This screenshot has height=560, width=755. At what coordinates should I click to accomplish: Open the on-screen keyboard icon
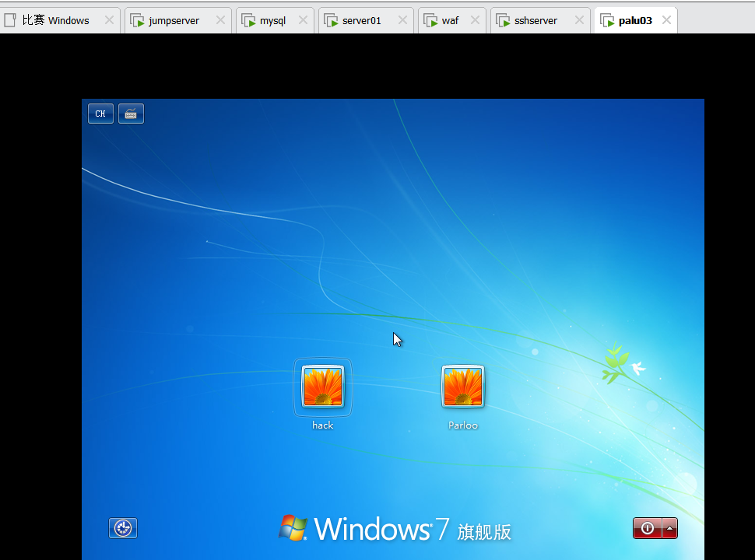(x=131, y=114)
